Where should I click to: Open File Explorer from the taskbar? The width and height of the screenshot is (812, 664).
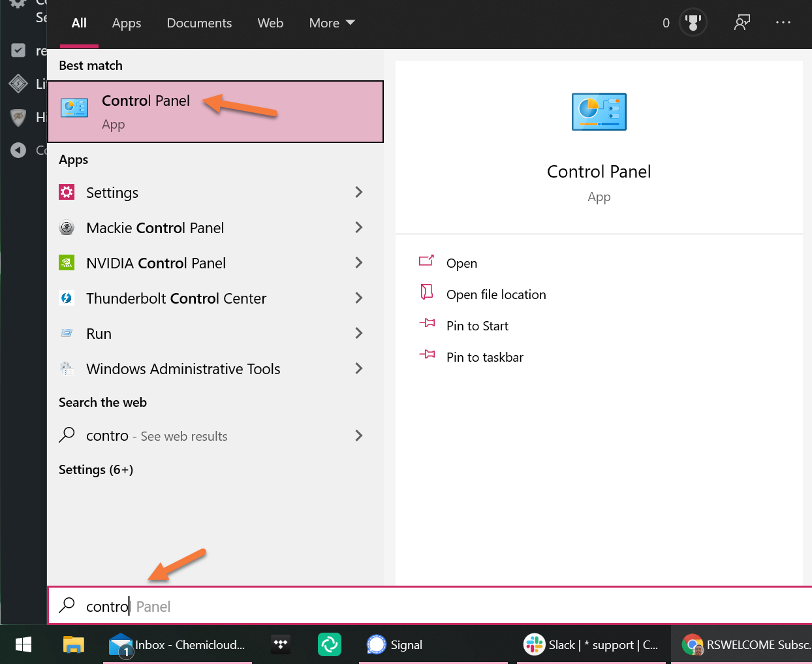[x=74, y=645]
